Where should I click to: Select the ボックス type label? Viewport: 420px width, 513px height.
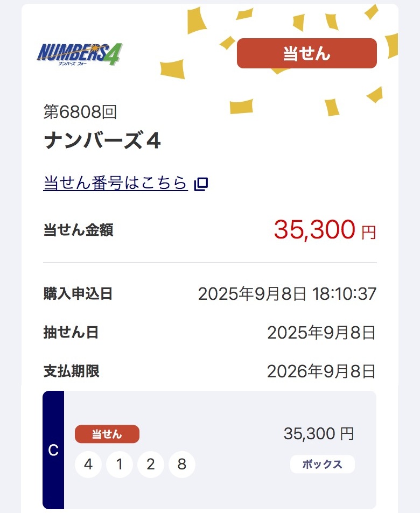[322, 464]
